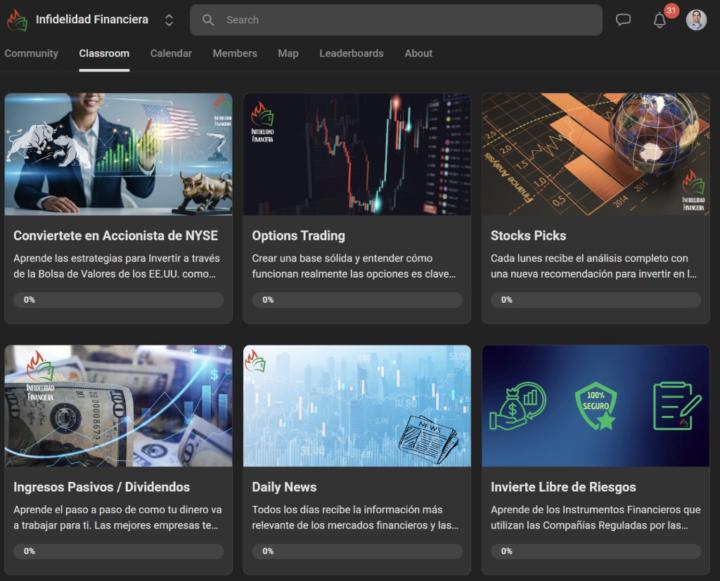Click the 100% Seguro shield icon
This screenshot has width=720, height=581.
click(596, 406)
